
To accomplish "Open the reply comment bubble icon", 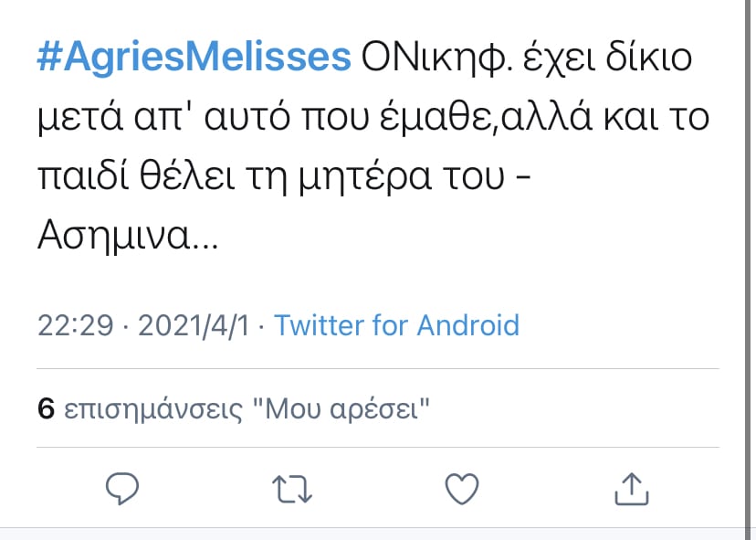I will [x=123, y=490].
